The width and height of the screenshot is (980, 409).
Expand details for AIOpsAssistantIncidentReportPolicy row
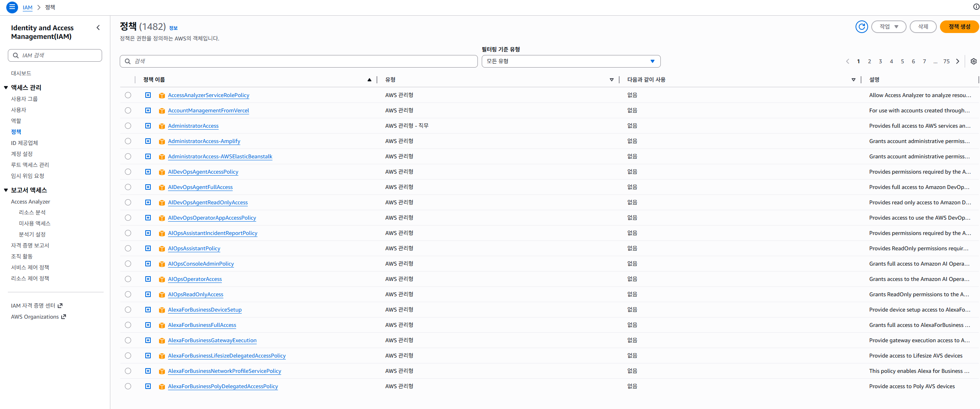[x=148, y=233]
